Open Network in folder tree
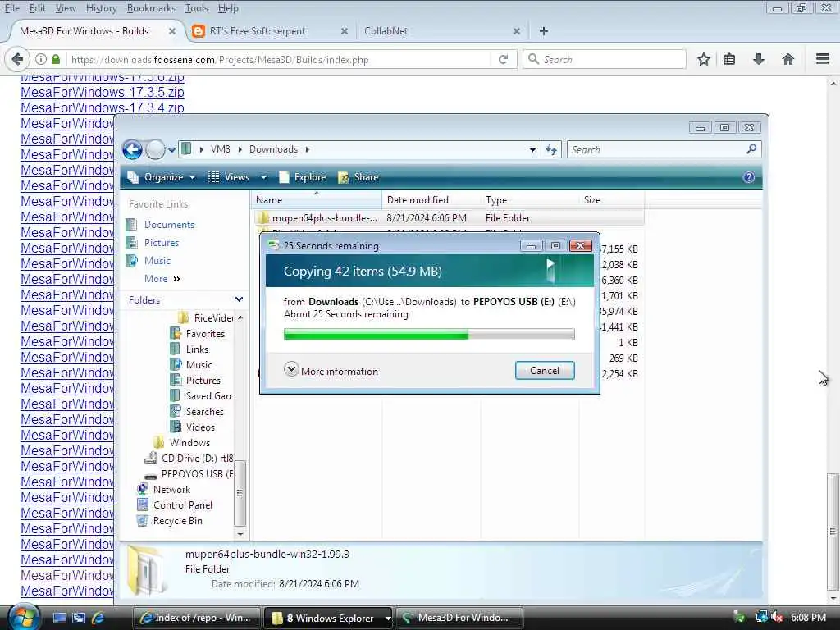 (164, 489)
